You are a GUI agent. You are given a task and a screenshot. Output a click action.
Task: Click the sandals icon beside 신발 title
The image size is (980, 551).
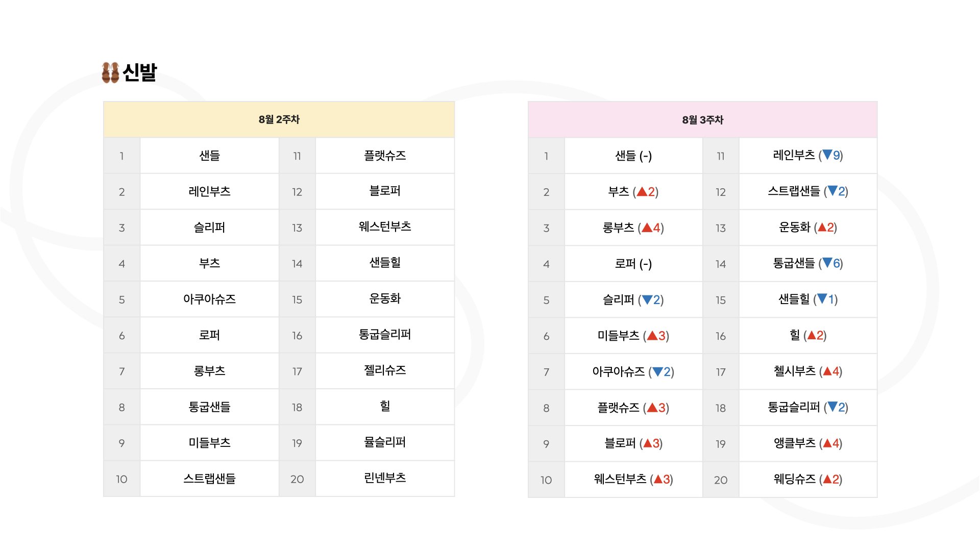pyautogui.click(x=110, y=72)
